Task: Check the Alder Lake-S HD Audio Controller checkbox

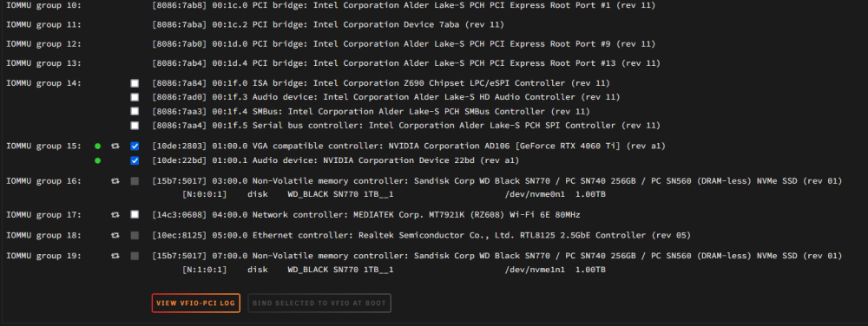Action: [135, 97]
